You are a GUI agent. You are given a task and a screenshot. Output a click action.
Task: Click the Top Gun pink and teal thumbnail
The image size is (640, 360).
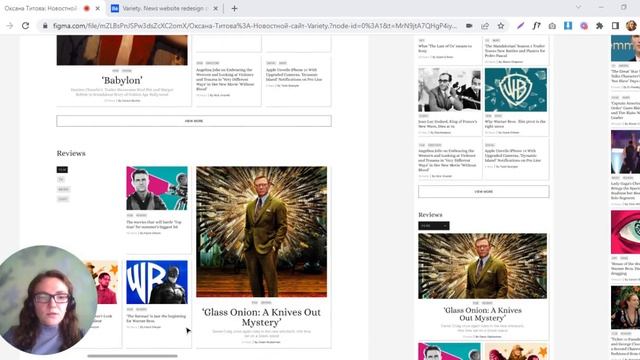157,188
